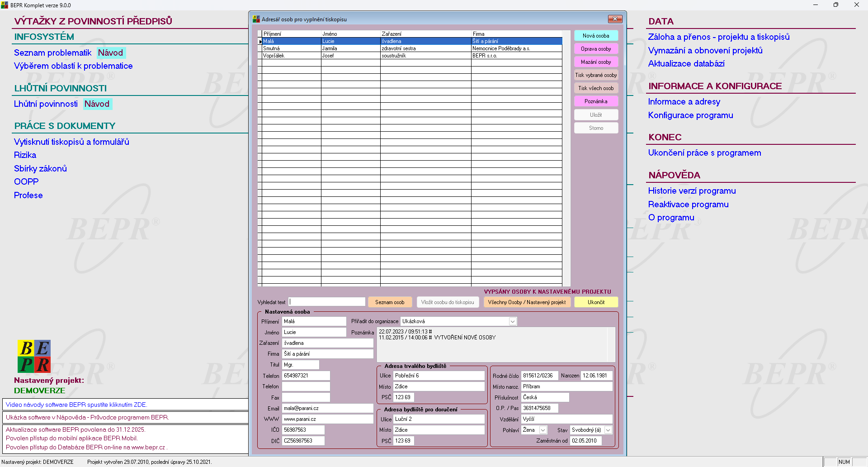Select the Vopršálek Josef row
Screen dimensions: 868x467
click(412, 56)
